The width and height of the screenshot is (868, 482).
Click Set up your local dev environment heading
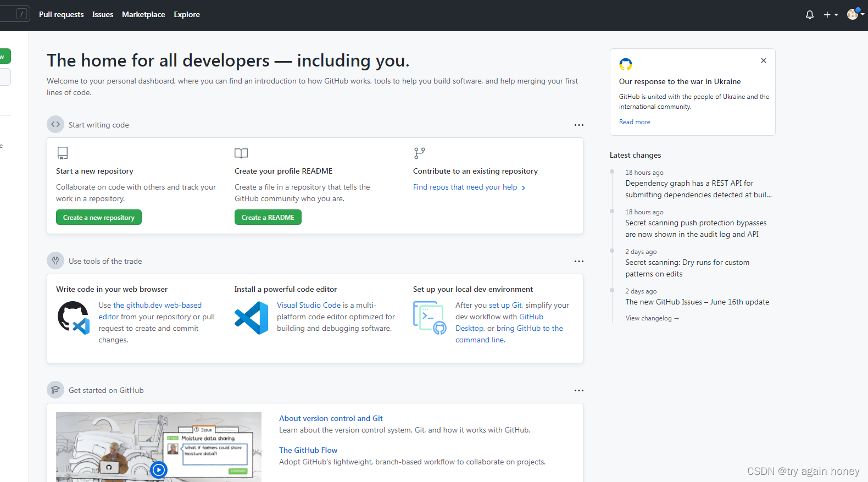(473, 289)
